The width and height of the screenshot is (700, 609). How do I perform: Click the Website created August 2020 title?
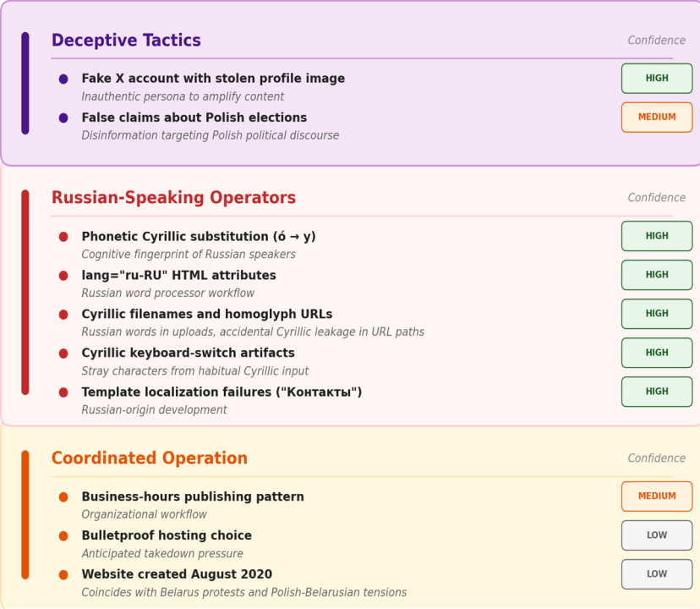(x=177, y=575)
